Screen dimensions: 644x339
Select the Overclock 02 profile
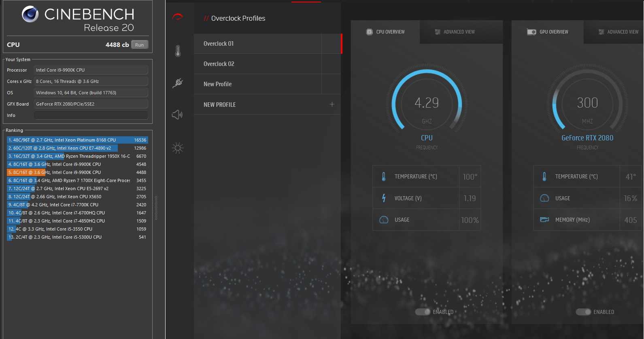(267, 64)
